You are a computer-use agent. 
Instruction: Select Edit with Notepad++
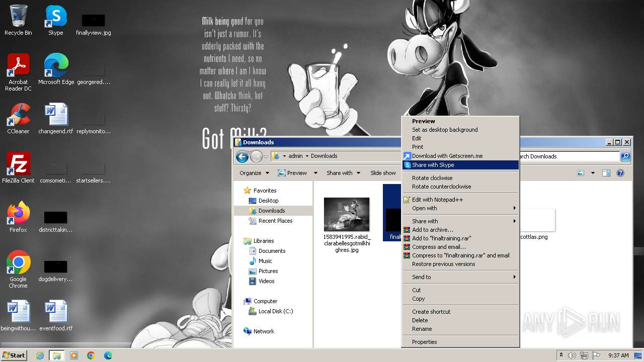pos(460,200)
